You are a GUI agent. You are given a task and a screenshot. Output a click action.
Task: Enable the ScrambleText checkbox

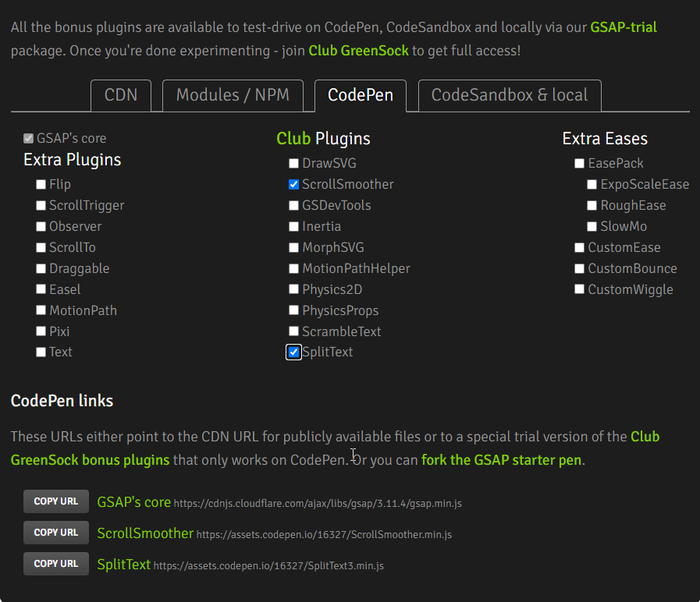293,331
